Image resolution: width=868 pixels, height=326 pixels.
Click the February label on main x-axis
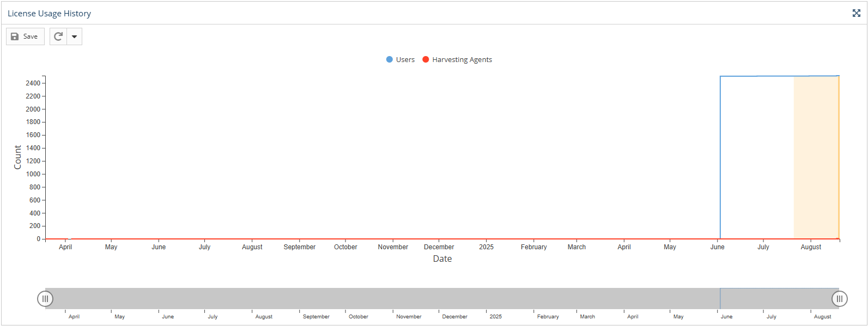coord(534,247)
